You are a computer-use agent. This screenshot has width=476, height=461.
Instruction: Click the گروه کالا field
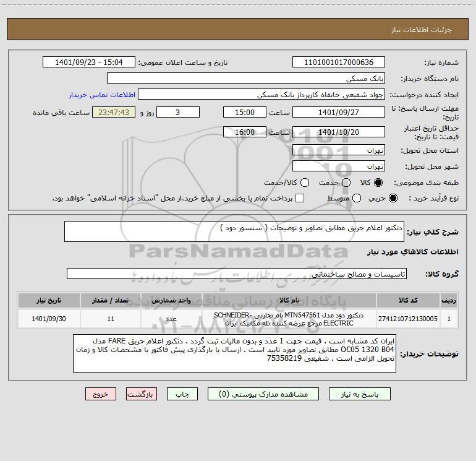237,274
